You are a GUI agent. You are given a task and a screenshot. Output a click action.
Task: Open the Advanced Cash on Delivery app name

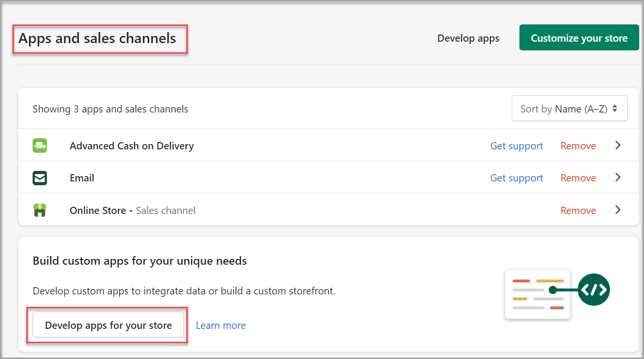pos(132,146)
